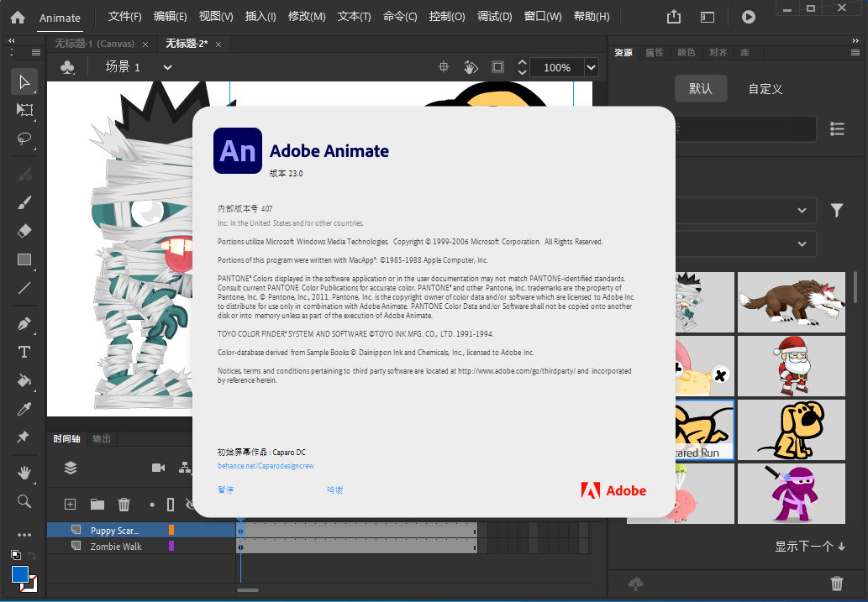
Task: Select the rotation tool in stage bar
Action: tap(471, 67)
